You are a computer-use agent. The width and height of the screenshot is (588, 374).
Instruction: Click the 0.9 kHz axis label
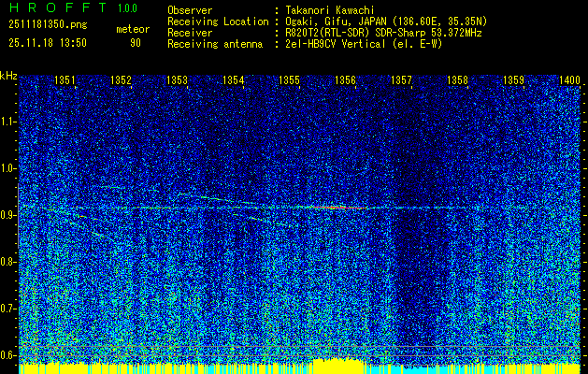[x=8, y=215]
